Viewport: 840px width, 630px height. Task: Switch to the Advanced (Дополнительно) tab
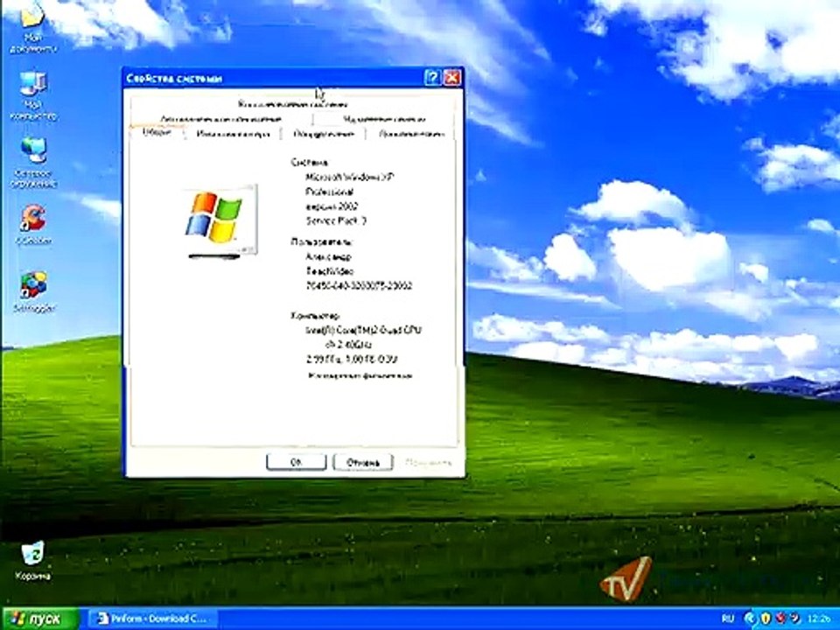[x=411, y=134]
